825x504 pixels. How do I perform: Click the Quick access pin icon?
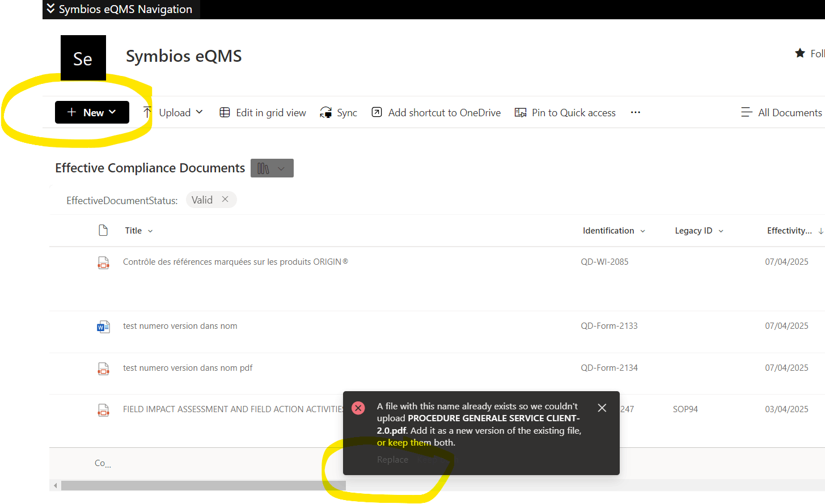(x=521, y=112)
